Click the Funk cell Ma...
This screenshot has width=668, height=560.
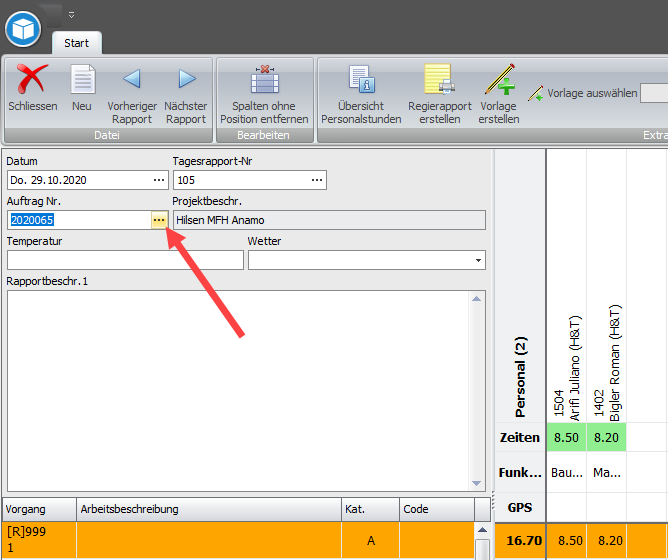pos(607,472)
